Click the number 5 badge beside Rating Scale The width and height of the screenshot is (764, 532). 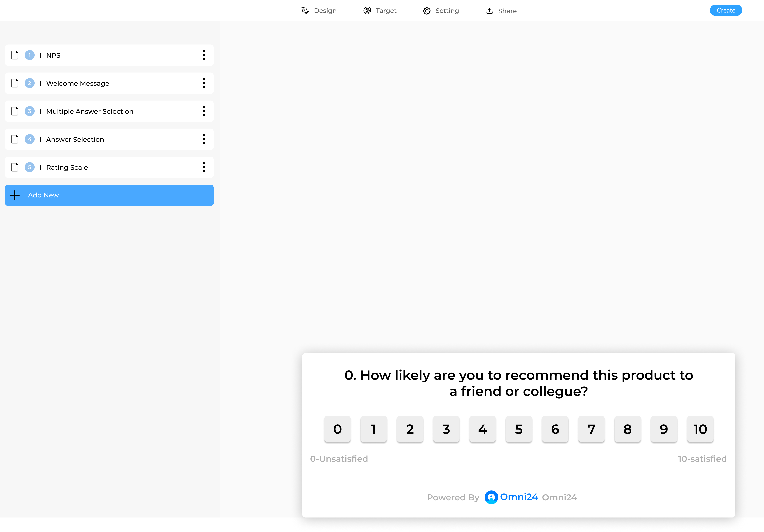[x=30, y=167]
